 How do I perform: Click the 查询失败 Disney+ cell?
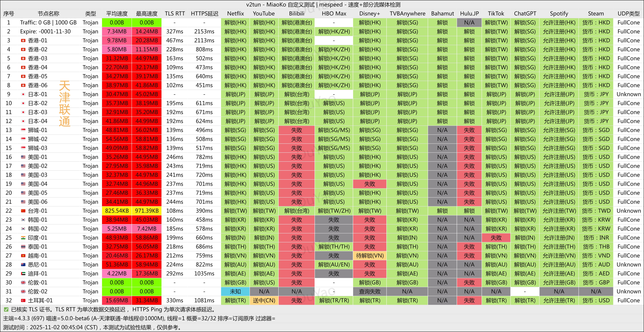(x=370, y=291)
